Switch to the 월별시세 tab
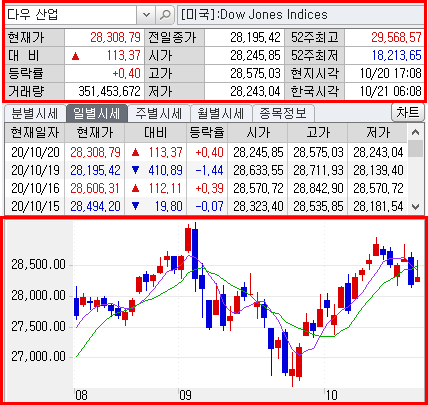 [x=221, y=114]
